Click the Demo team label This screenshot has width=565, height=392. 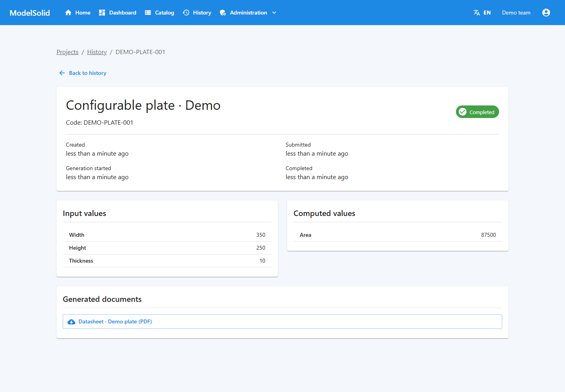point(516,13)
